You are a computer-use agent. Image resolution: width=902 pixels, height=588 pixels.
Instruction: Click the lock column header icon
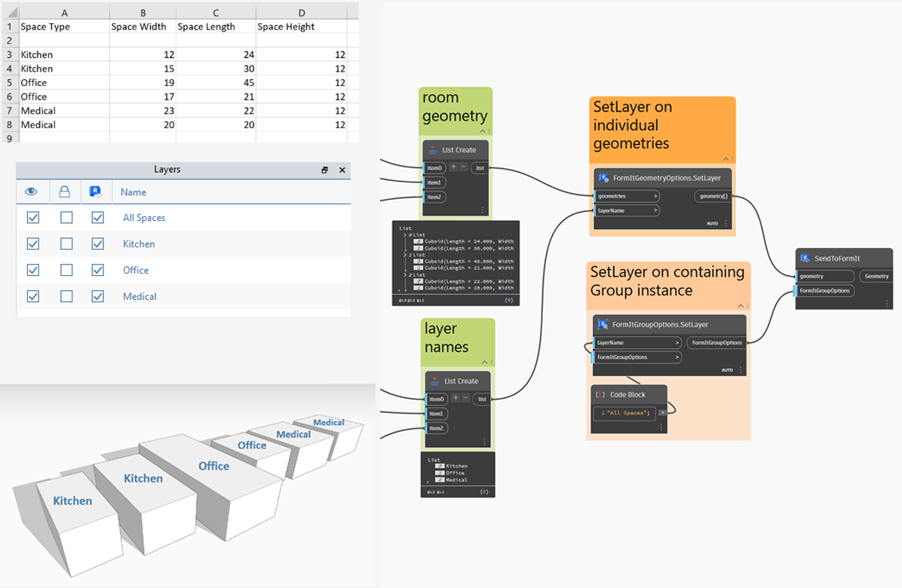coord(64,192)
